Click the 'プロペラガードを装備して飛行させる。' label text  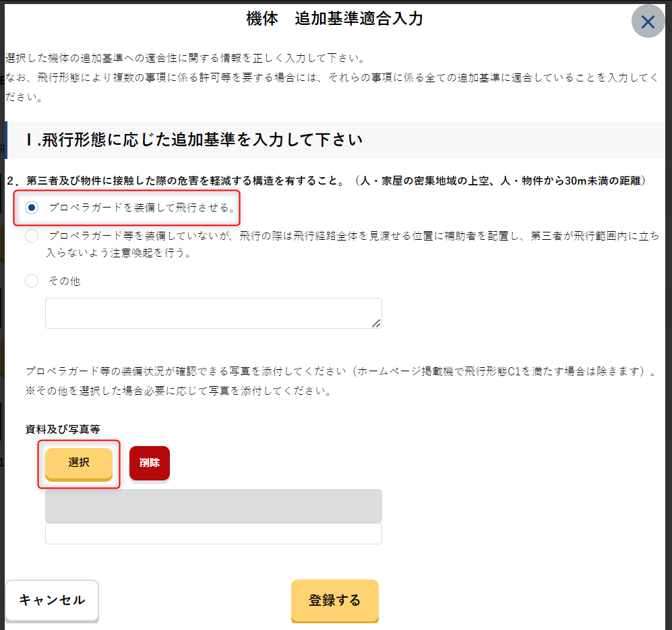point(143,208)
